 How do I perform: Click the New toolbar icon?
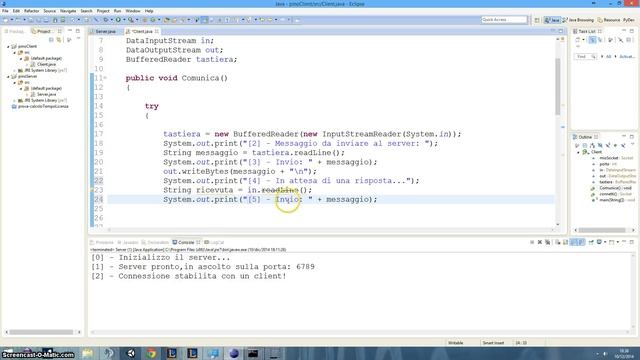coord(5,20)
